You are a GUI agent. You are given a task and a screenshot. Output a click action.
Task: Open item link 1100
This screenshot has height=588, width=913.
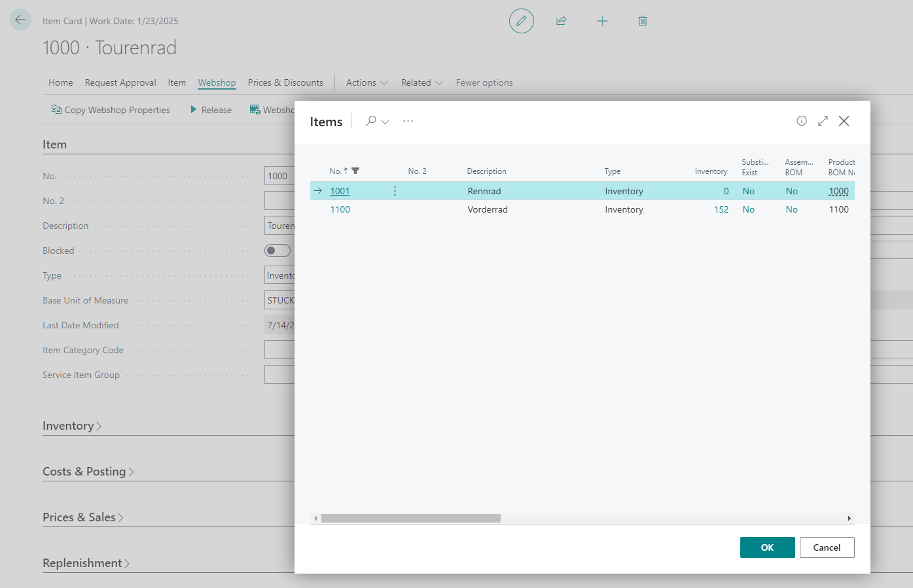pos(340,209)
